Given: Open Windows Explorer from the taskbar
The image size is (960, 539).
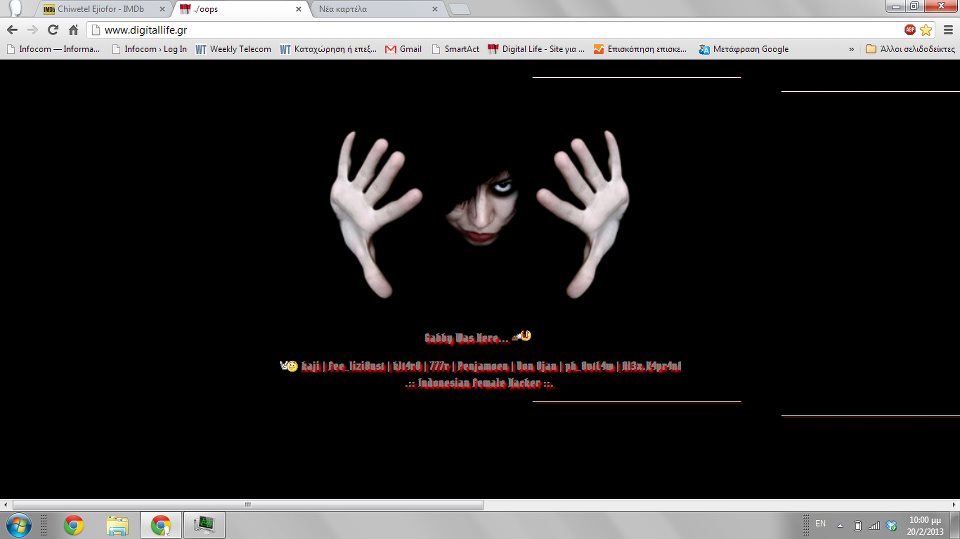Looking at the screenshot, I should point(117,525).
